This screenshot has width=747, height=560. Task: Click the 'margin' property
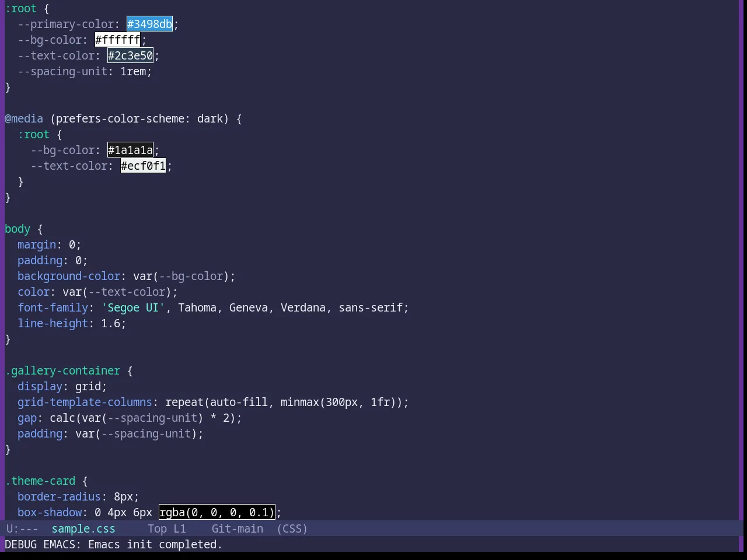(x=37, y=244)
